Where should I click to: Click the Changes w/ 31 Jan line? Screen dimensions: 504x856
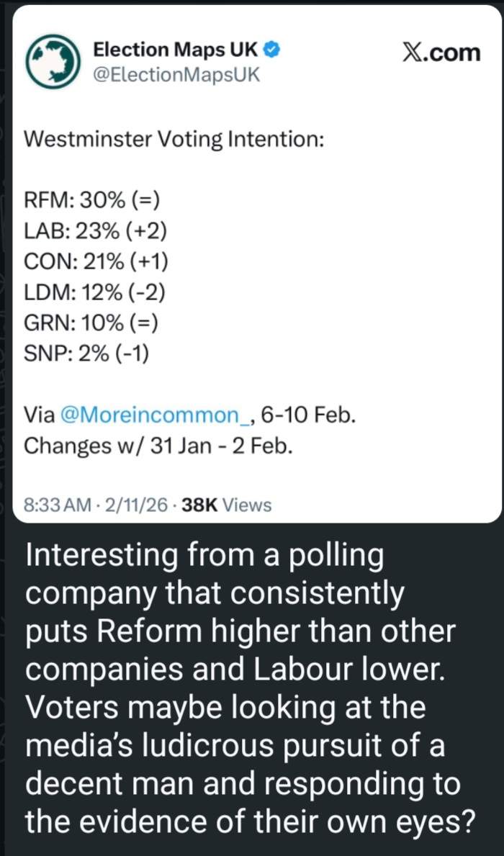coord(158,445)
